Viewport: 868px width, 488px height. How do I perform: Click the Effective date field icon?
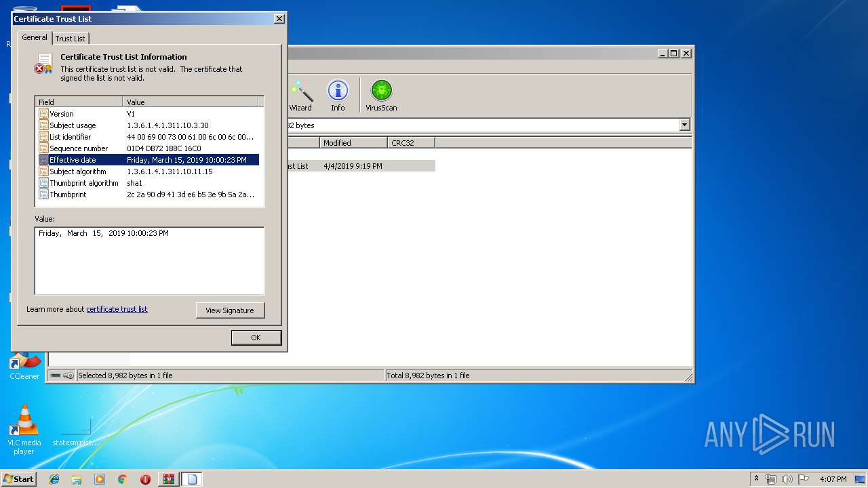[x=44, y=160]
